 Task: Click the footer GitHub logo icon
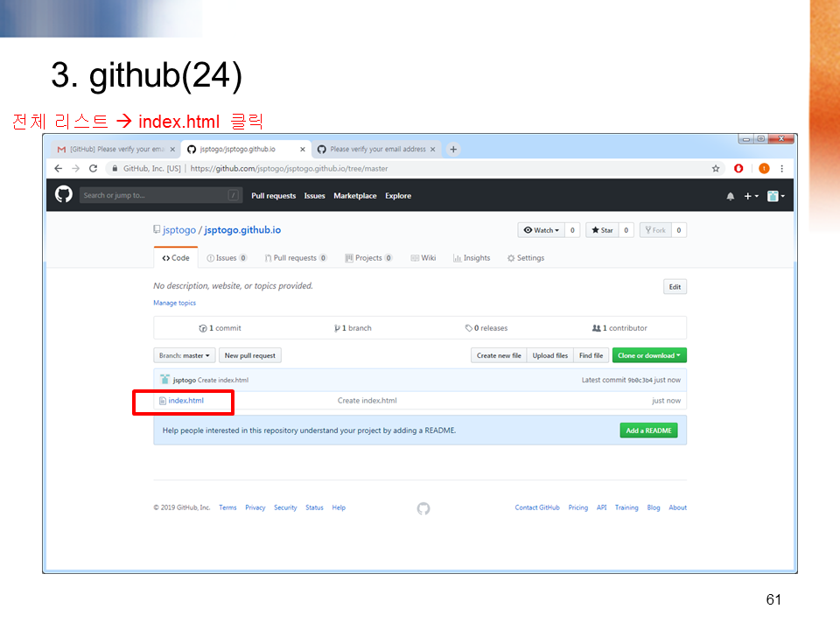pos(423,508)
